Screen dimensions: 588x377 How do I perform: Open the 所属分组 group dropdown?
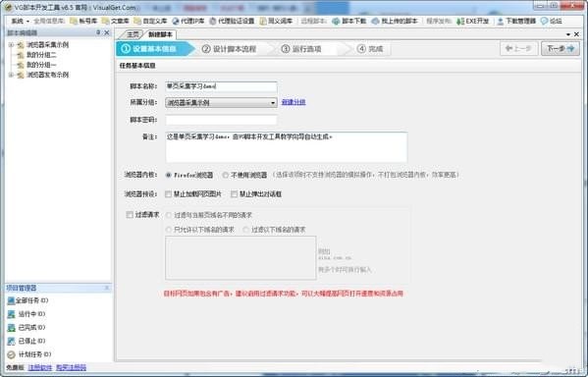point(221,102)
